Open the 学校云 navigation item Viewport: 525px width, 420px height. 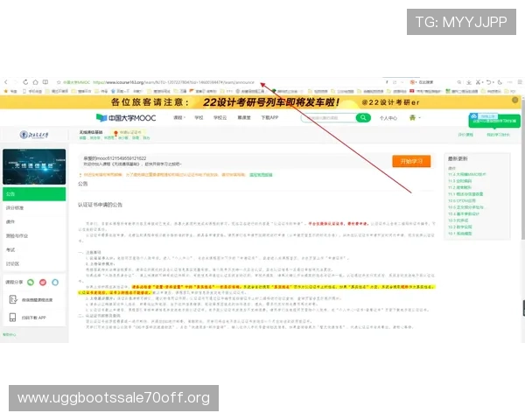(x=220, y=117)
